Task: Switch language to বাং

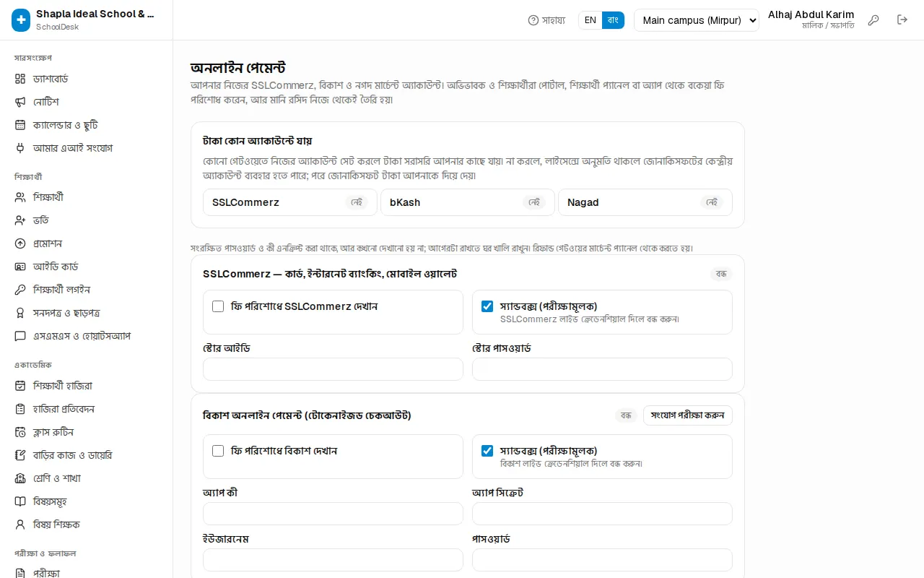Action: tap(613, 20)
